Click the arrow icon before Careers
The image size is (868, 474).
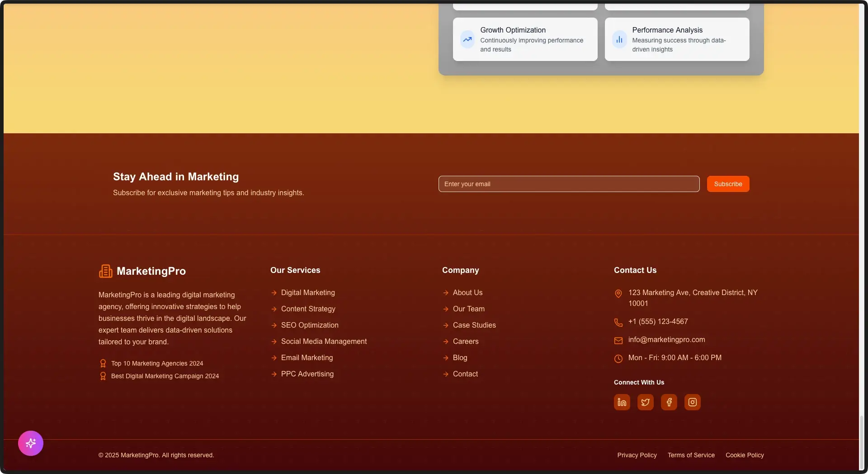[446, 342]
